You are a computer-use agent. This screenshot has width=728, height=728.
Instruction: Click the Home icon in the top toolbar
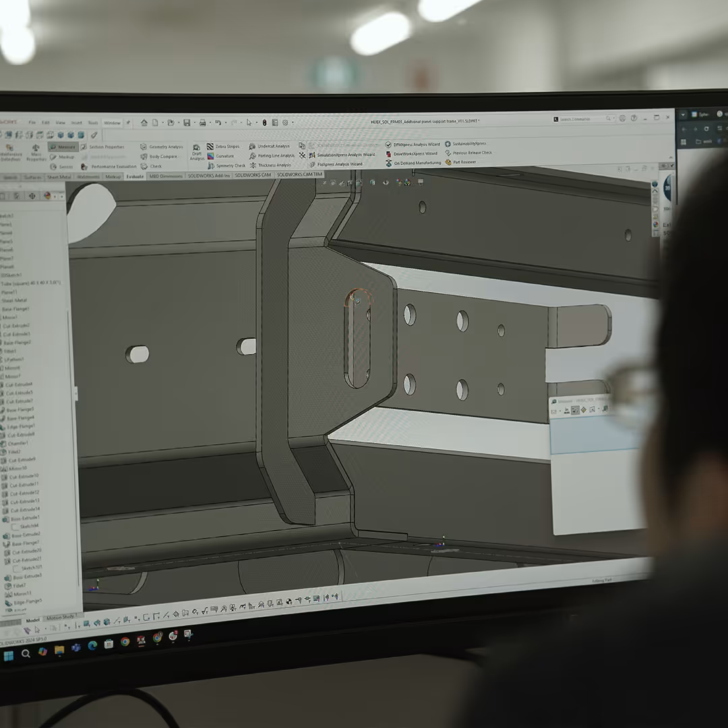click(x=144, y=123)
